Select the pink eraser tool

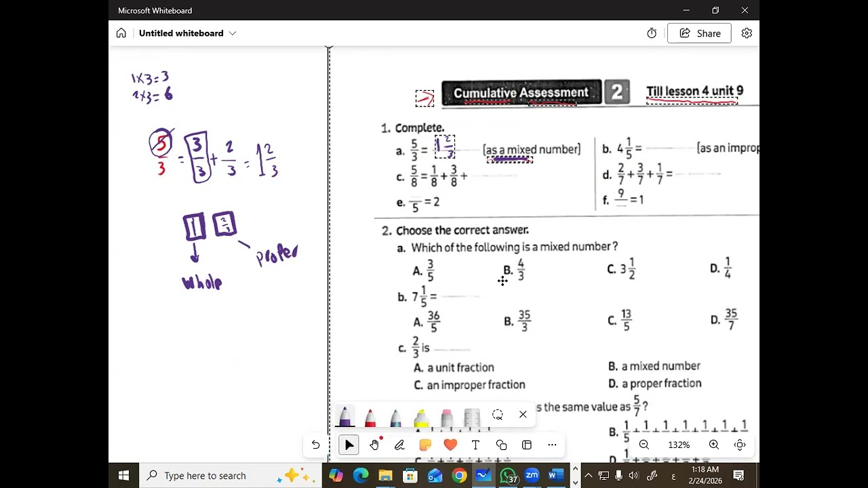click(x=446, y=417)
